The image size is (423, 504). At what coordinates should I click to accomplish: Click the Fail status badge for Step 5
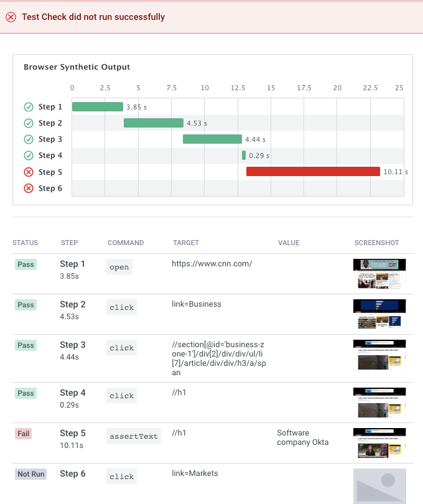click(x=24, y=434)
